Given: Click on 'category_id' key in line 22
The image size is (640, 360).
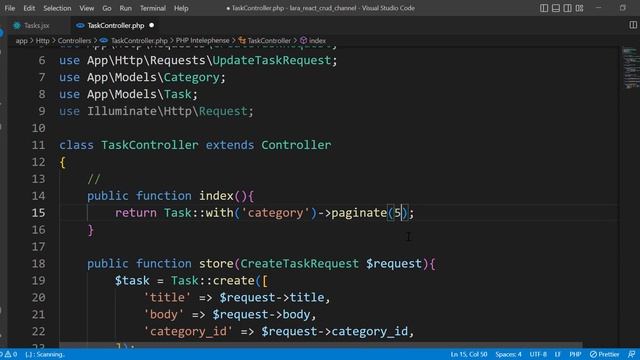Looking at the screenshot, I should (188, 331).
